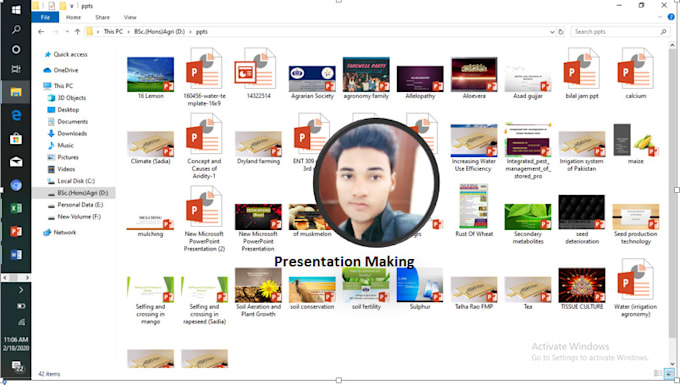Open the 16 Lemon presentation

pos(150,78)
